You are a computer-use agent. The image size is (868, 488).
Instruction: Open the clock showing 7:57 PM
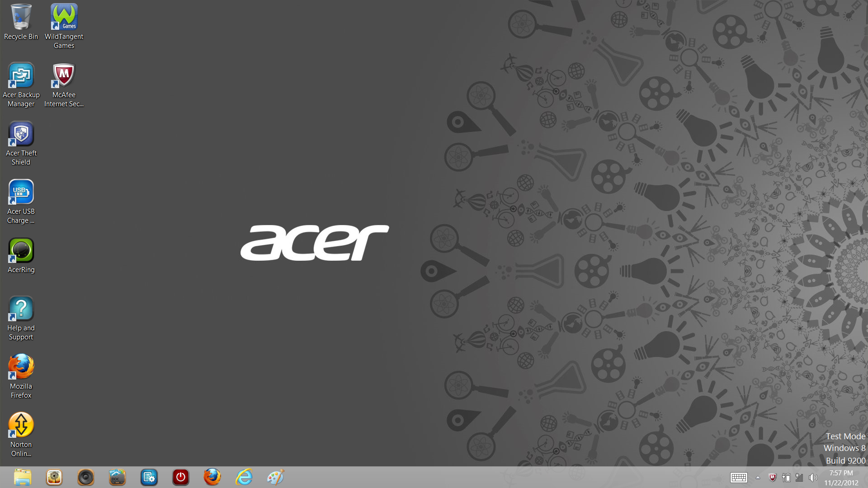tap(841, 478)
